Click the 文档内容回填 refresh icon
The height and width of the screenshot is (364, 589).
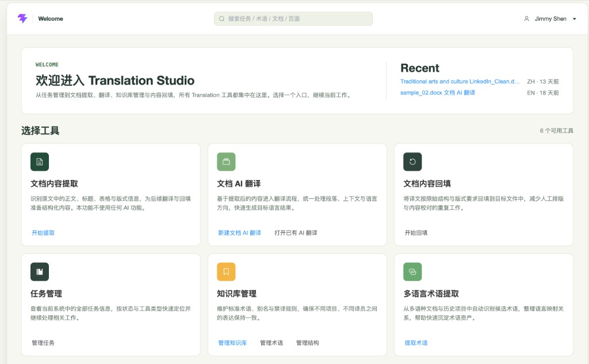pyautogui.click(x=412, y=162)
